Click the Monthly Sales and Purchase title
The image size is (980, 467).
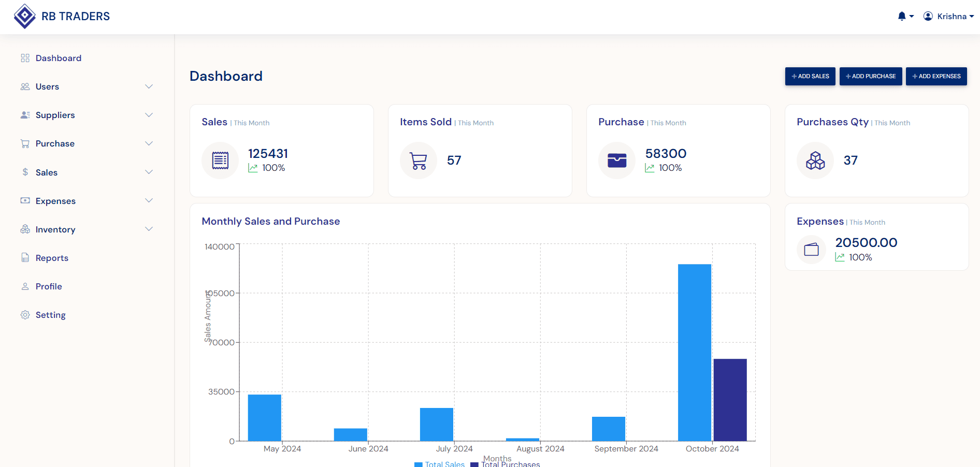(x=271, y=221)
